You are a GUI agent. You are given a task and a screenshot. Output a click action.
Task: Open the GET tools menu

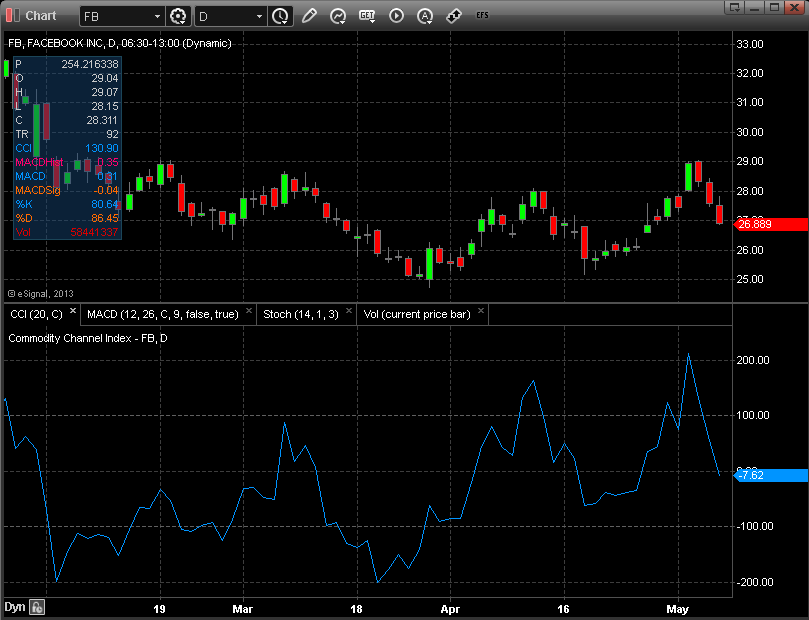point(367,16)
